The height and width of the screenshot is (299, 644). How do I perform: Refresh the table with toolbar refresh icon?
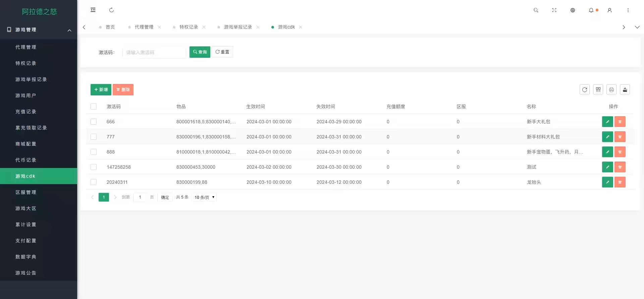pos(585,90)
